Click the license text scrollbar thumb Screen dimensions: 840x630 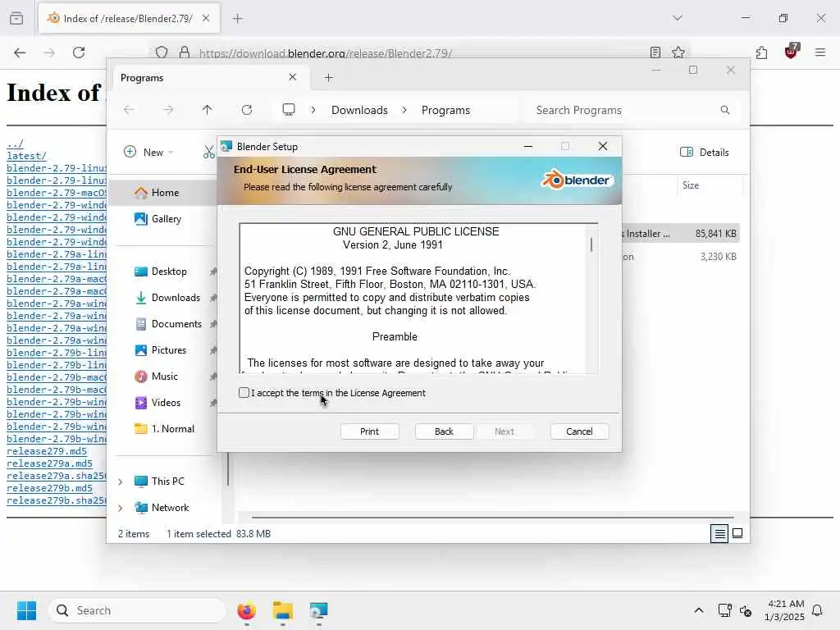tap(591, 244)
